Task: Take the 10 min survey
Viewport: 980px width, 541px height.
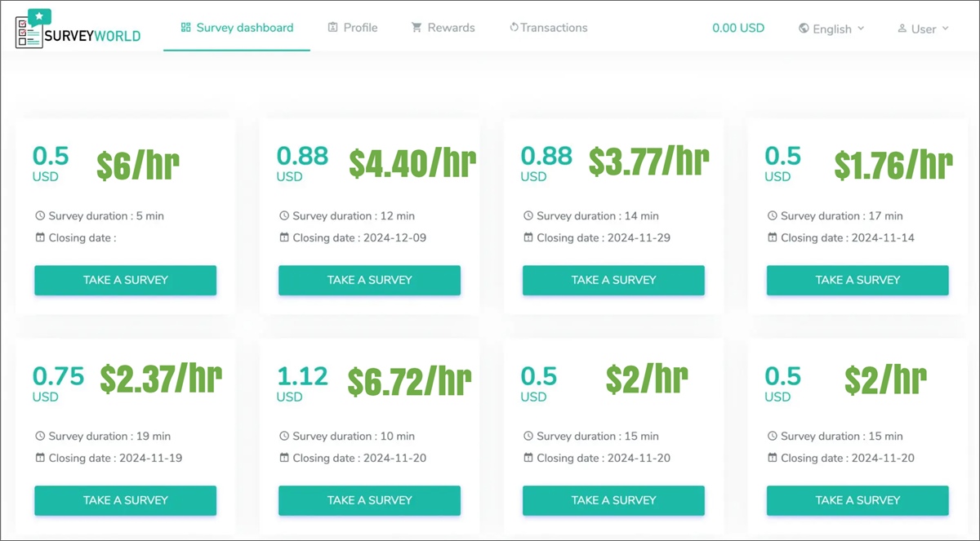Action: click(369, 500)
